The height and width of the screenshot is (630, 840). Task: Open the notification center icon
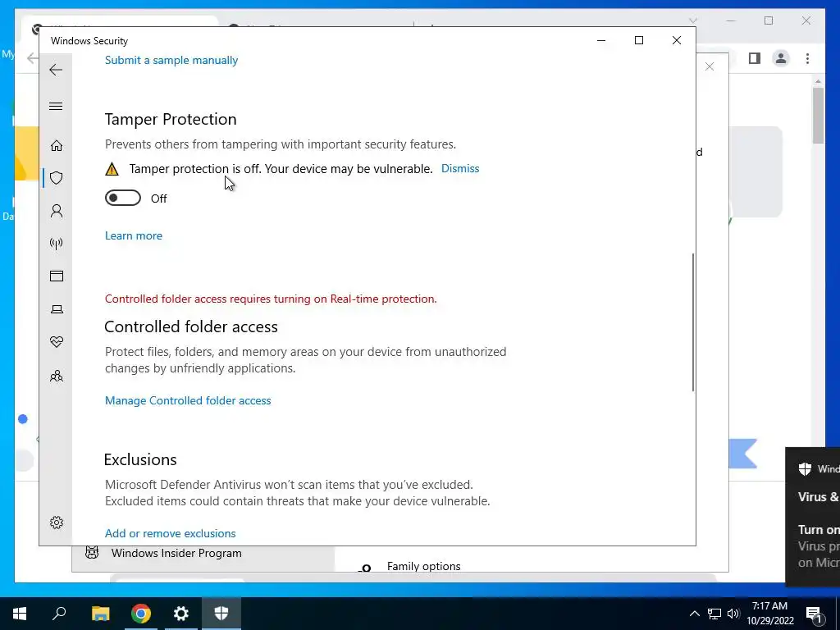tap(814, 614)
